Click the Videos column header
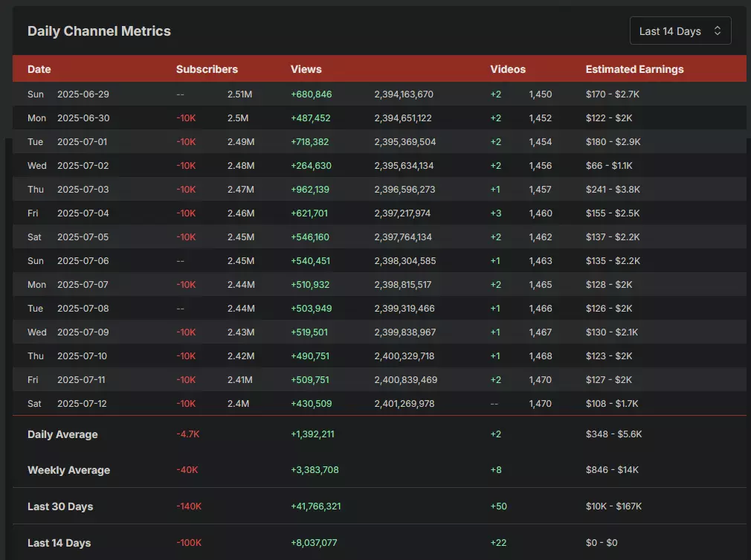This screenshot has width=751, height=560. point(508,69)
